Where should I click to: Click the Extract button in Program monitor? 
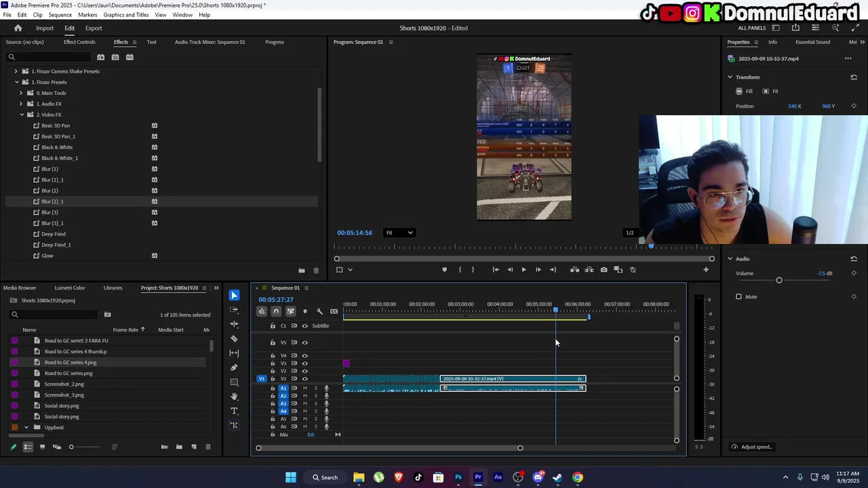click(x=589, y=270)
